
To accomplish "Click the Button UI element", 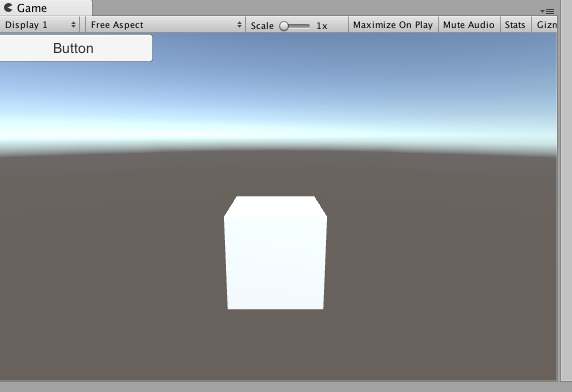I will point(76,48).
